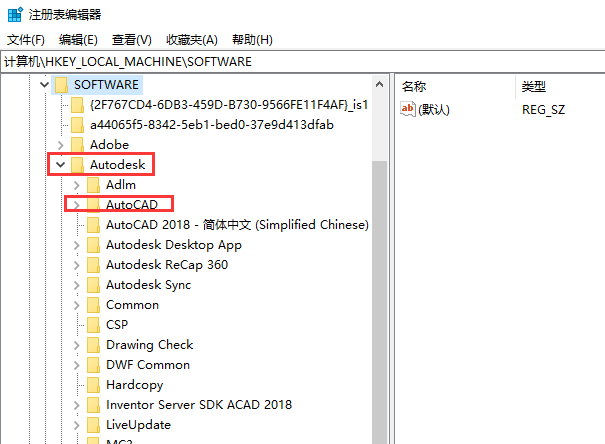This screenshot has height=444, width=605.
Task: Select the Drawing Check label
Action: 150,345
